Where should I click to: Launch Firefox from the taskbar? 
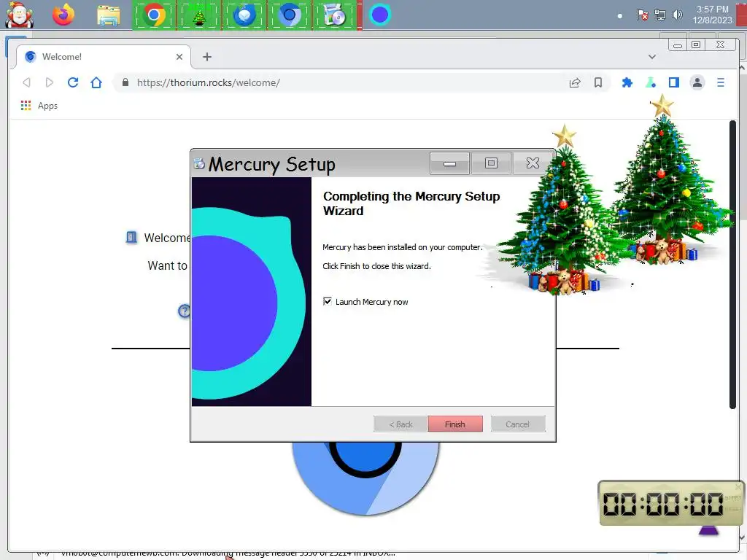(63, 15)
